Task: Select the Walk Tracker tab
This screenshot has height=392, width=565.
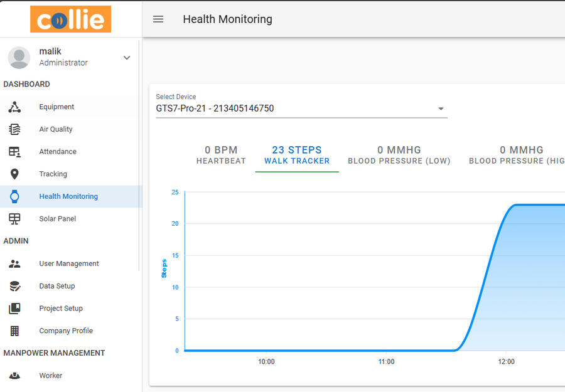Action: coord(297,155)
